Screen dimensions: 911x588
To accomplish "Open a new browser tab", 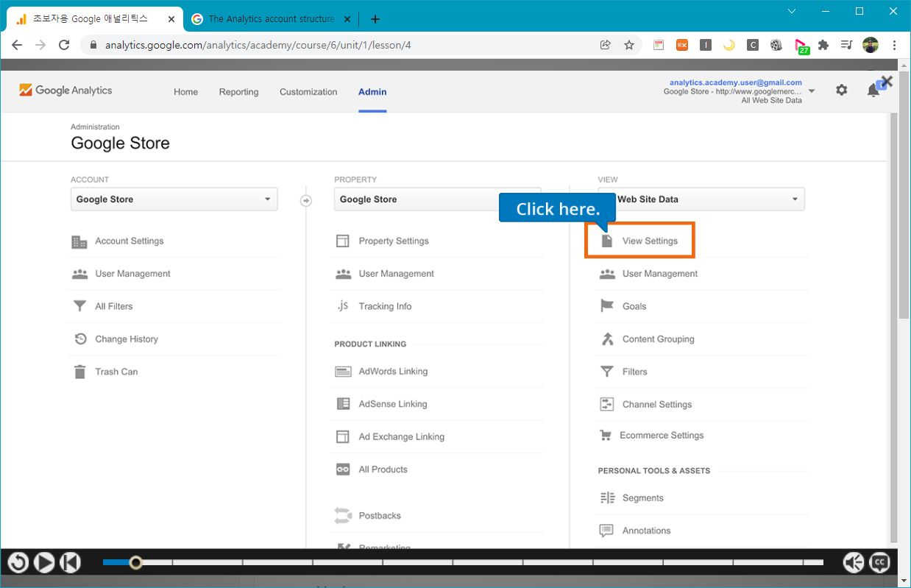I will tap(375, 19).
